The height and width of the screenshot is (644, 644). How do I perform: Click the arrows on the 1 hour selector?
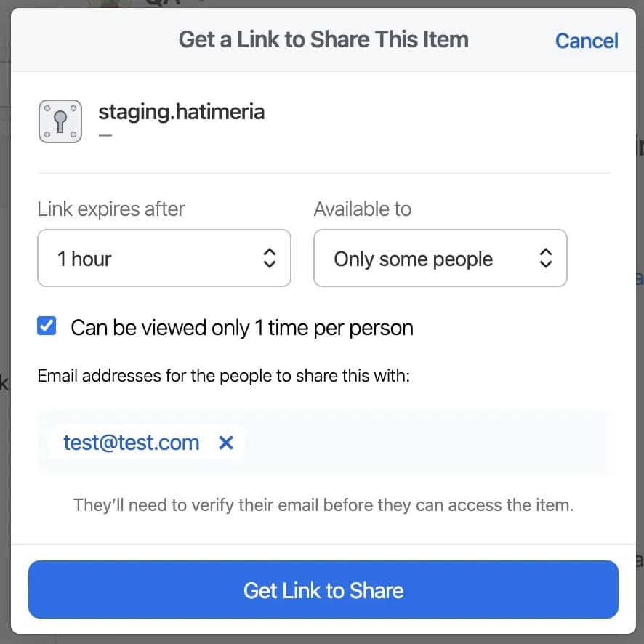(x=270, y=258)
